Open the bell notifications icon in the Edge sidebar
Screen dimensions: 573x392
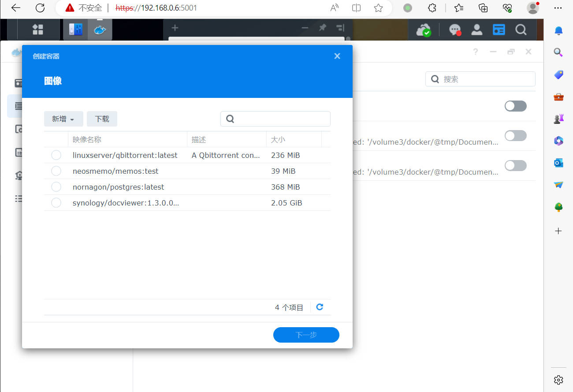point(558,30)
